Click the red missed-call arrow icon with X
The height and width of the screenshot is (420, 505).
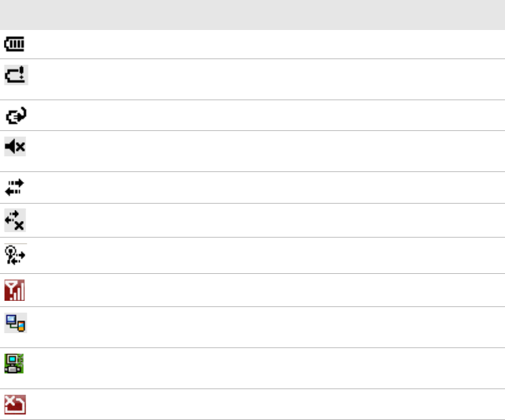click(15, 404)
